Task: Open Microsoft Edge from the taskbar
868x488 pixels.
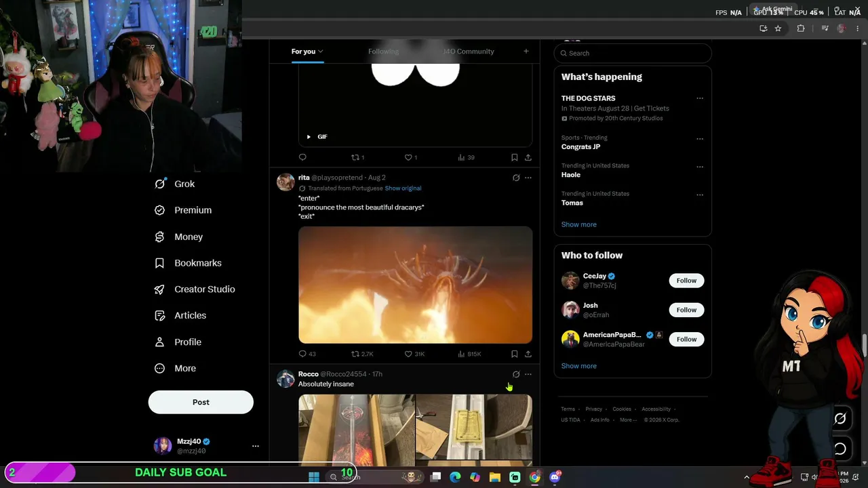Action: point(455,477)
